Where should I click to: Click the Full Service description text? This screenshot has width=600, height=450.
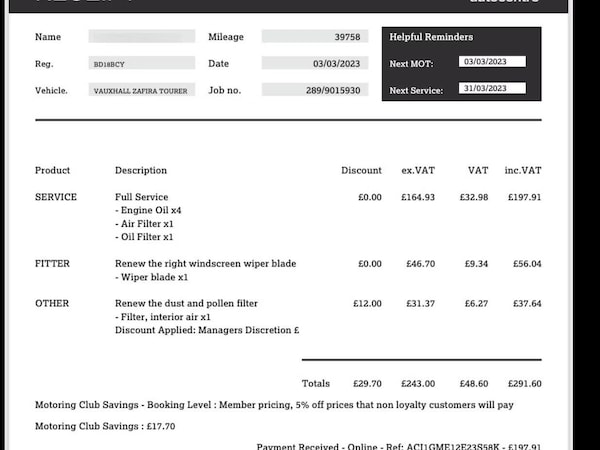(142, 197)
